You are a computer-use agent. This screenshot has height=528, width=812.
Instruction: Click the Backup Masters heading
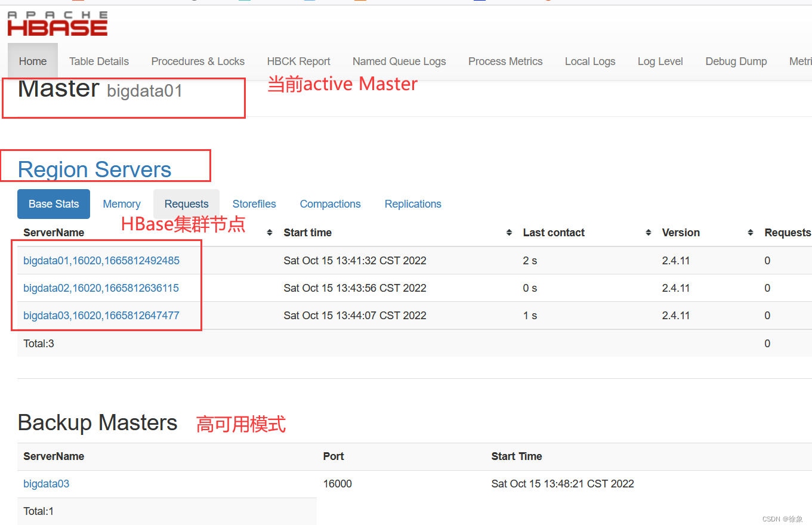(x=98, y=422)
